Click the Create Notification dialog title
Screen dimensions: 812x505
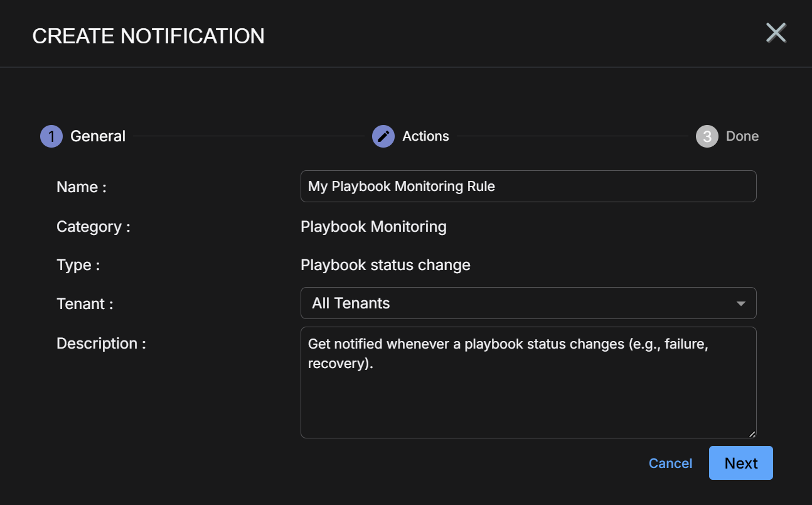point(148,36)
